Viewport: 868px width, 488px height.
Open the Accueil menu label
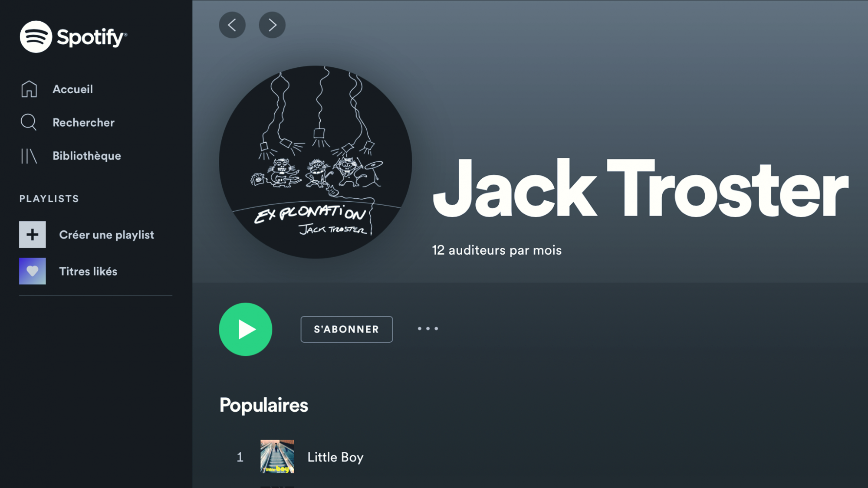73,89
